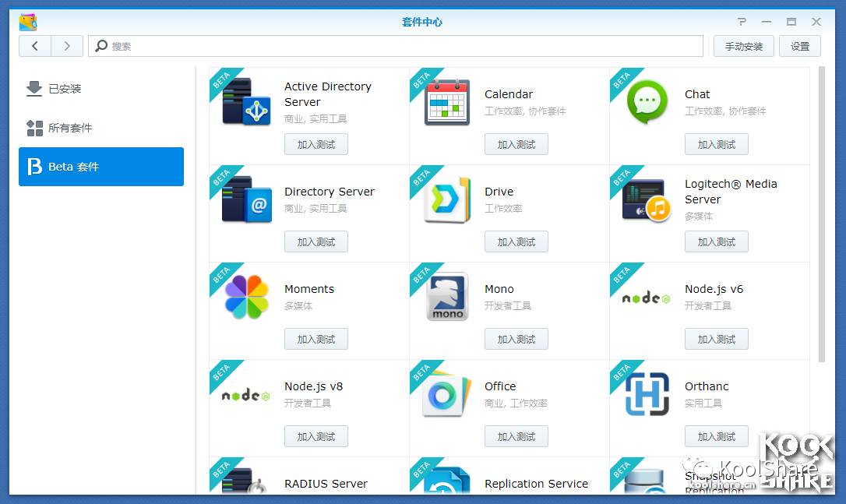Screen dimensions: 846x504
Task: Click 加入测试 for Logitech Media Server
Action: pos(717,241)
